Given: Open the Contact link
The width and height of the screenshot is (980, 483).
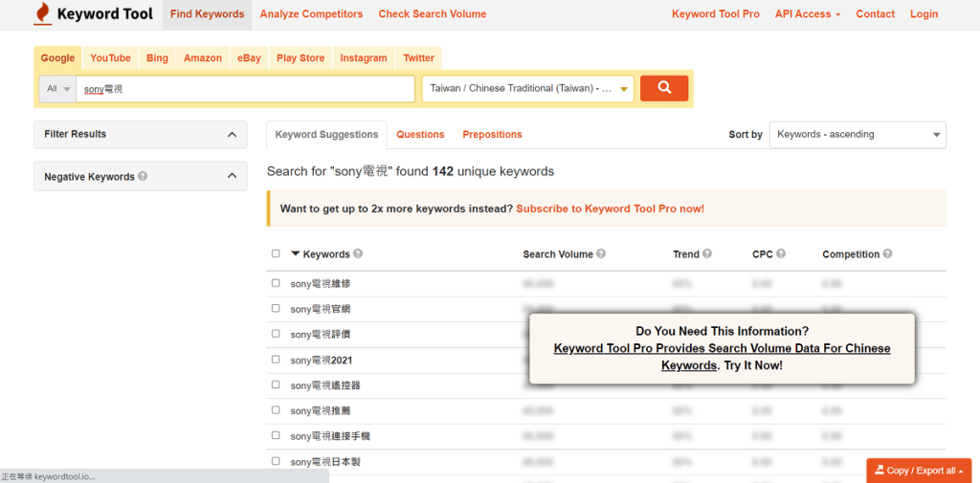Looking at the screenshot, I should 875,13.
